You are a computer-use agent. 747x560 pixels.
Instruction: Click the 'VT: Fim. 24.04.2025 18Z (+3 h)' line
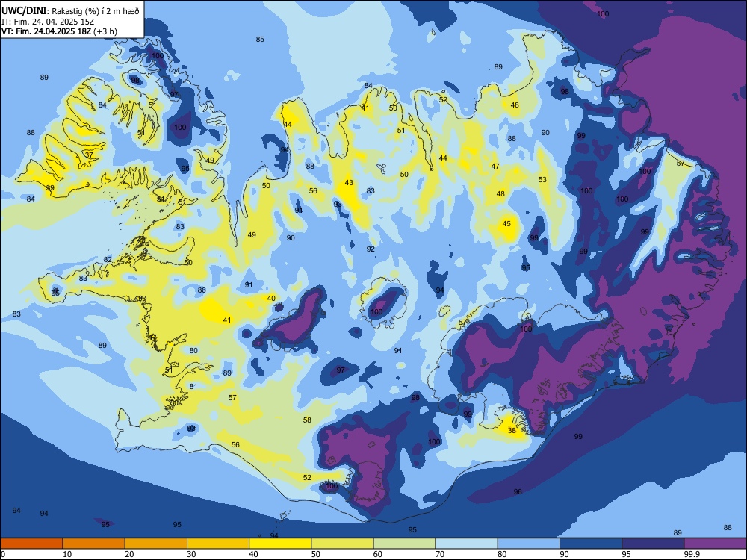tap(59, 31)
